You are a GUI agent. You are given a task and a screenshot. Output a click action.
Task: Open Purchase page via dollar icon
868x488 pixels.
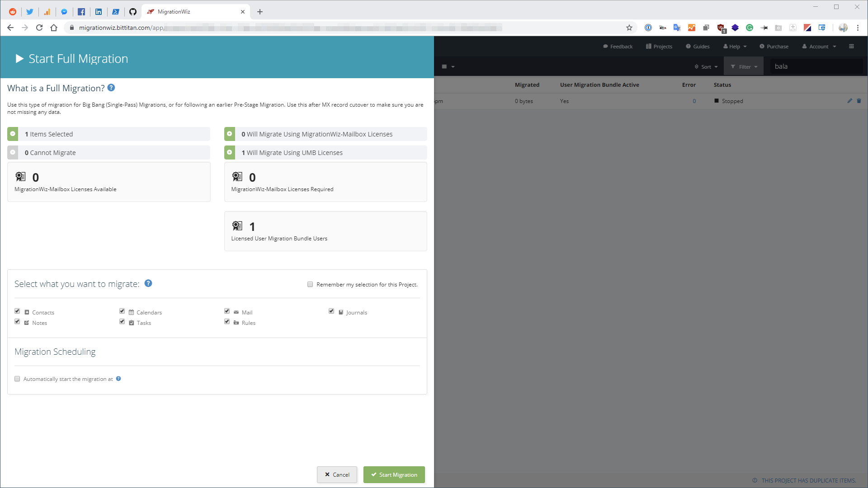coord(761,46)
